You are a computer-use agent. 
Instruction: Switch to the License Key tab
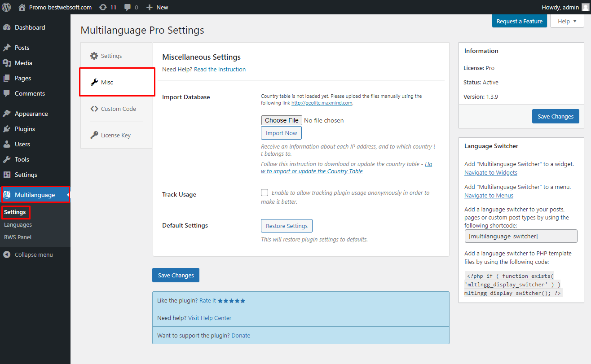coord(117,135)
